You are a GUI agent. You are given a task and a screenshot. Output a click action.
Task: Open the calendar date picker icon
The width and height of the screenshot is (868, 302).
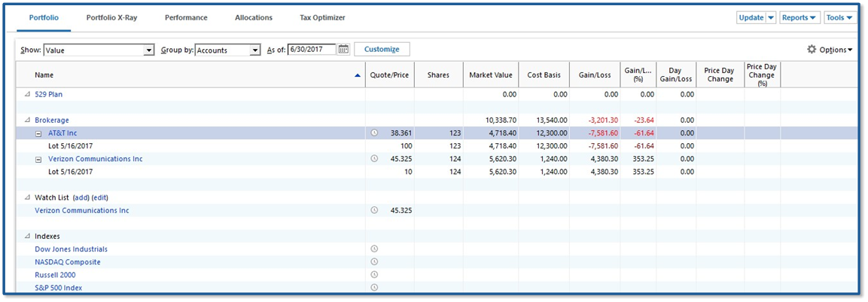[x=344, y=50]
